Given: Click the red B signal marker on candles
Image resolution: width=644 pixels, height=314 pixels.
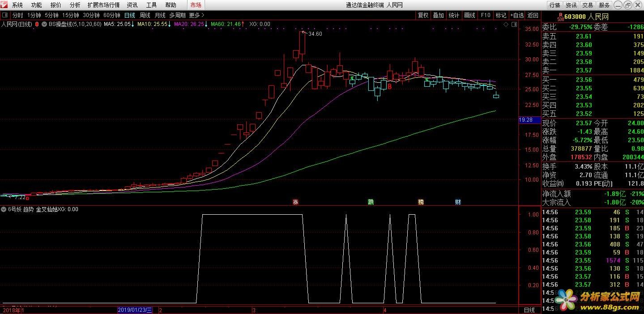Looking at the screenshot, I should 390,87.
